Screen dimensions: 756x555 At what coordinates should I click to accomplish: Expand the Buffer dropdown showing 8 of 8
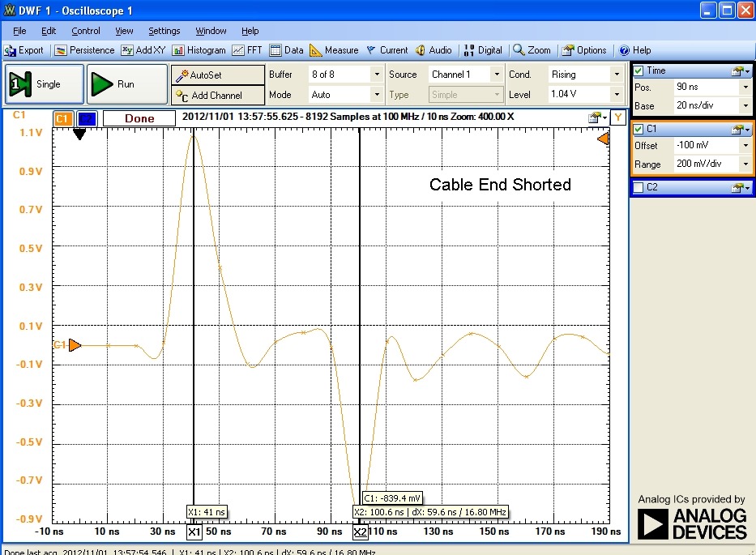[x=376, y=75]
